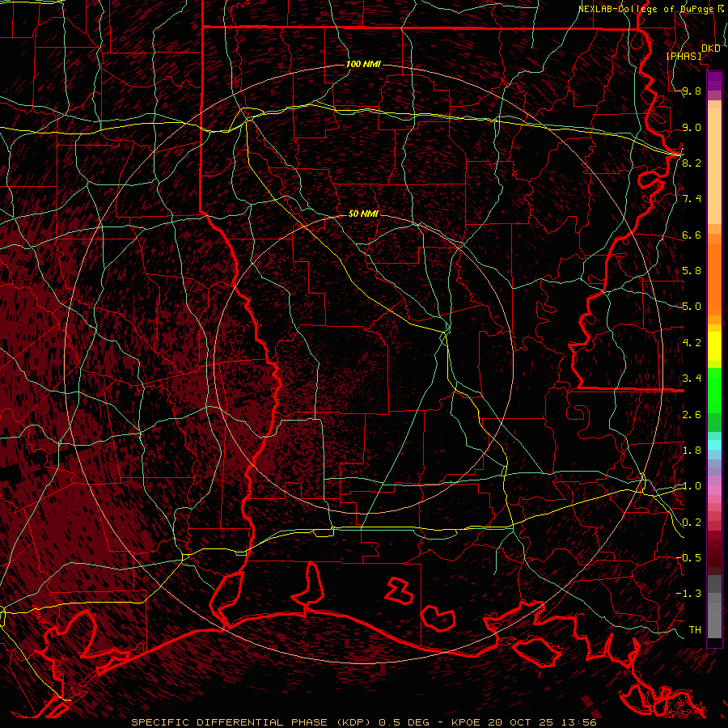Click the orange band of the color bar
The width and height of the screenshot is (728, 728).
tap(714, 278)
